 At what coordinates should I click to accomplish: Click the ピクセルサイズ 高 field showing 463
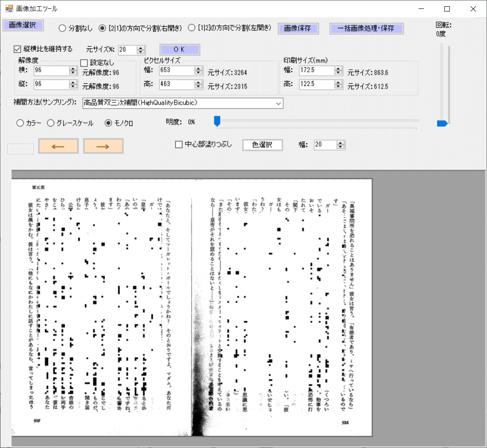pyautogui.click(x=177, y=84)
